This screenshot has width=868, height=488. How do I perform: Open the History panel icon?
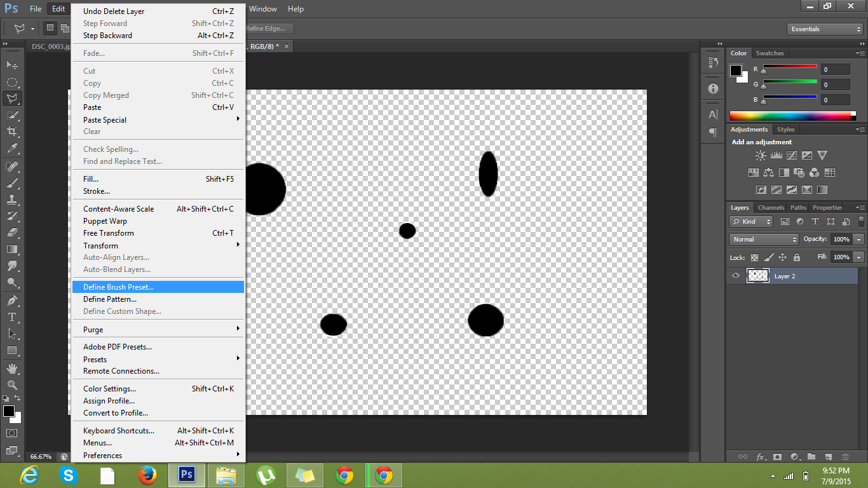(713, 63)
